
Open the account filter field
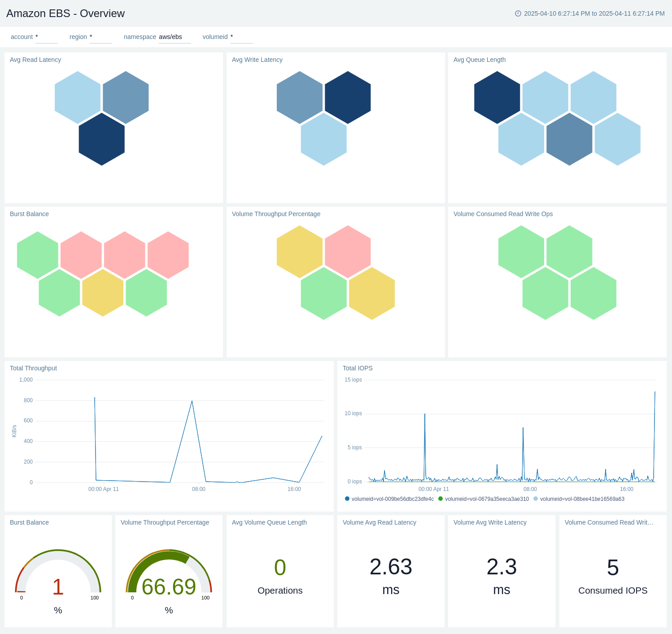(46, 37)
